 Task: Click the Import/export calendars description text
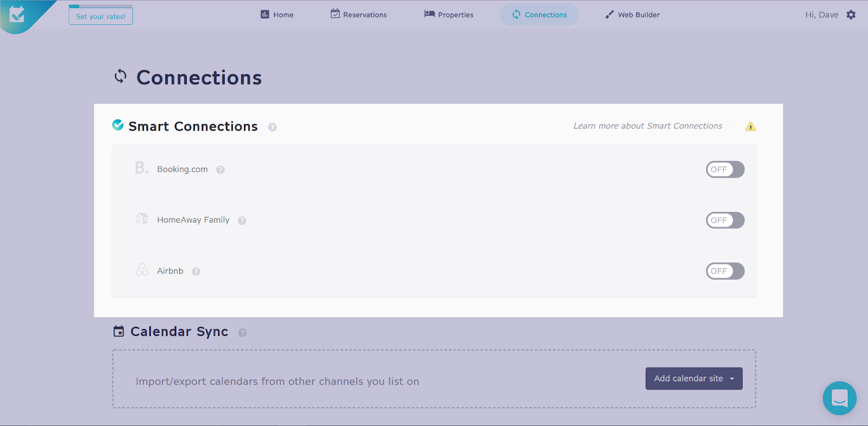coord(277,382)
